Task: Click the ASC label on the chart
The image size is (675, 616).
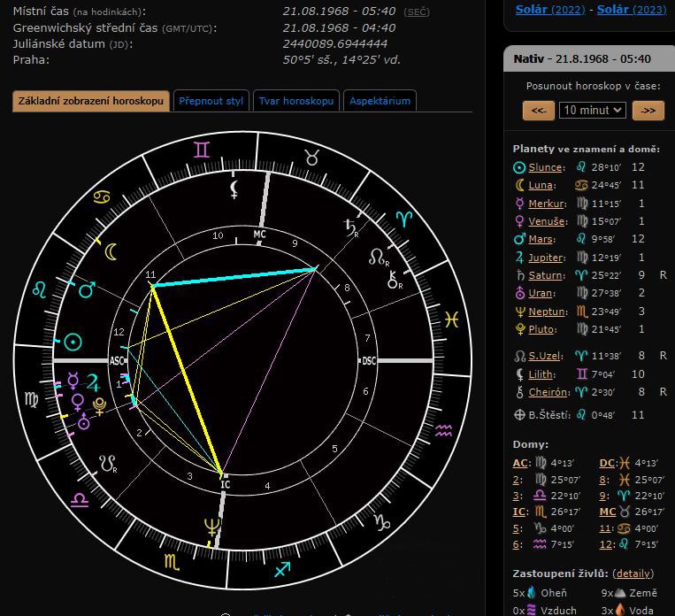Action: coord(117,361)
